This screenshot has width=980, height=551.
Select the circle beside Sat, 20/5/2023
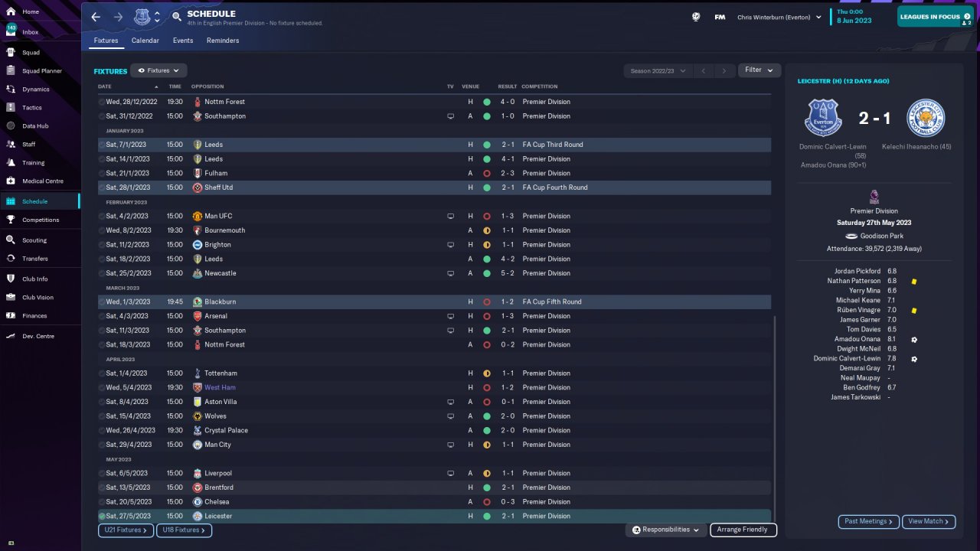tap(102, 502)
